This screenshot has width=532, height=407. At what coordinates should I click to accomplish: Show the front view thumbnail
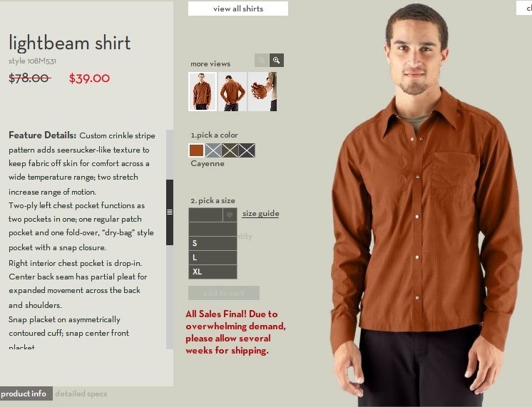tap(203, 91)
